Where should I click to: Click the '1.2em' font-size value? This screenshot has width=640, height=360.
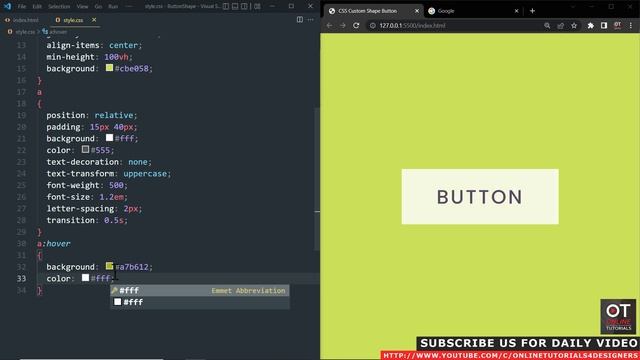[111, 197]
